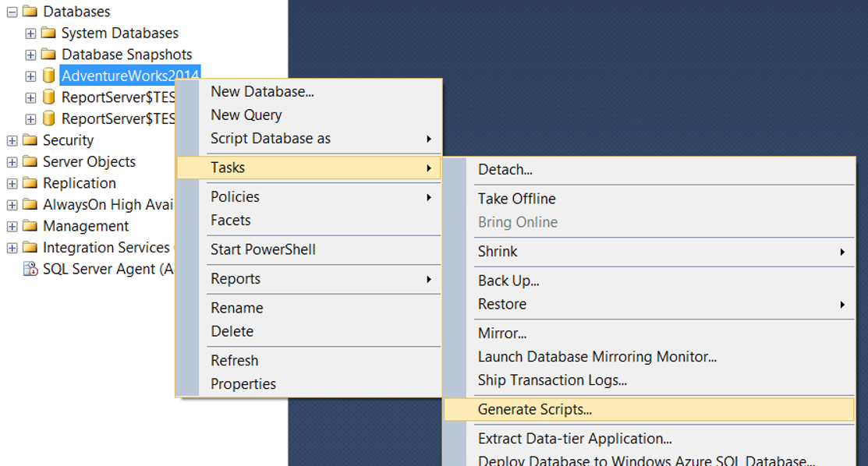The image size is (868, 466).
Task: Expand the Integration Services node
Action: [12, 248]
